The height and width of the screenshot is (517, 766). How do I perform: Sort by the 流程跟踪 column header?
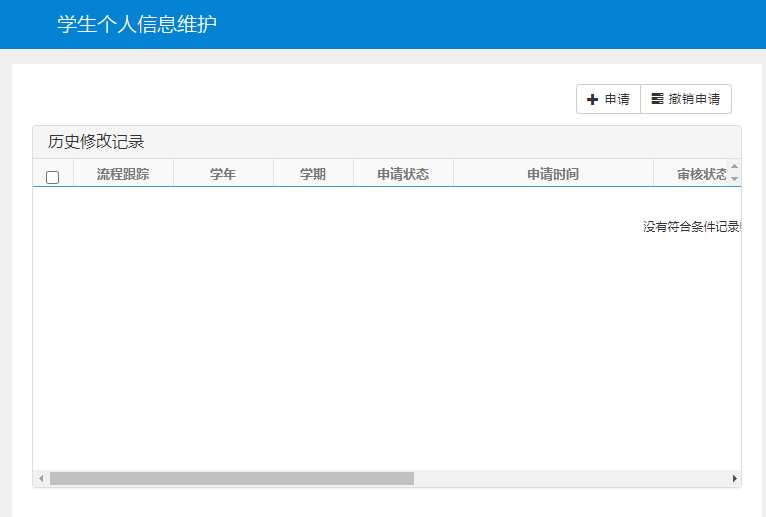123,174
